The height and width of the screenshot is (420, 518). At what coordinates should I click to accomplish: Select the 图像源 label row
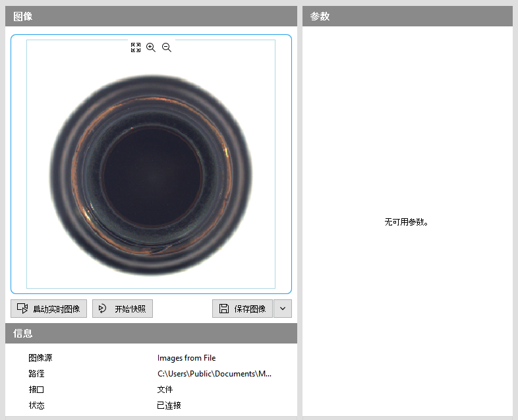point(41,358)
